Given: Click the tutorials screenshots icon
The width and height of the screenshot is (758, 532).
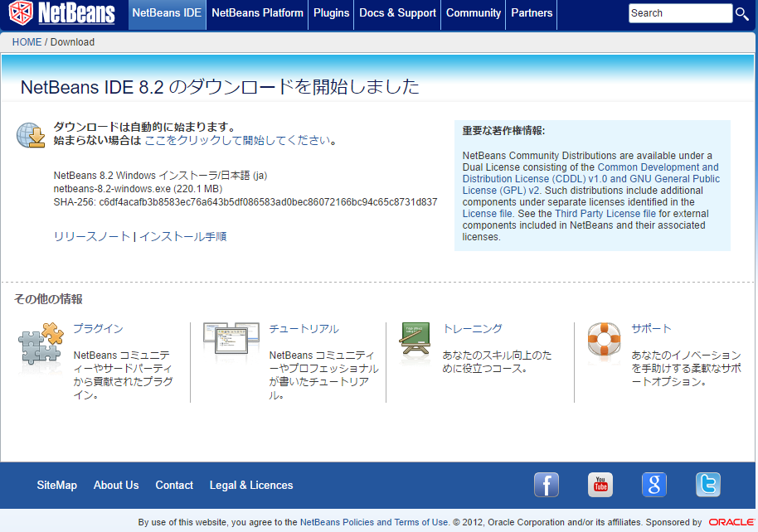Looking at the screenshot, I should pyautogui.click(x=231, y=338).
